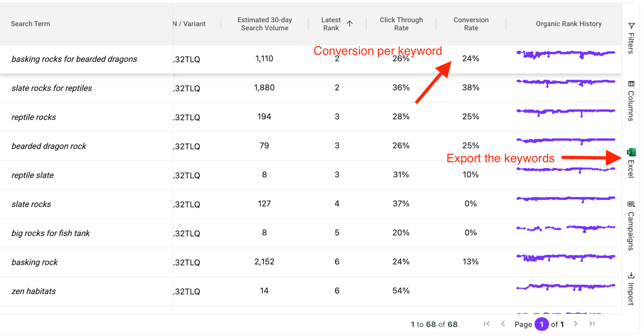Select the 'slate rocks for reptiles' row
The width and height of the screenshot is (644, 336).
311,88
